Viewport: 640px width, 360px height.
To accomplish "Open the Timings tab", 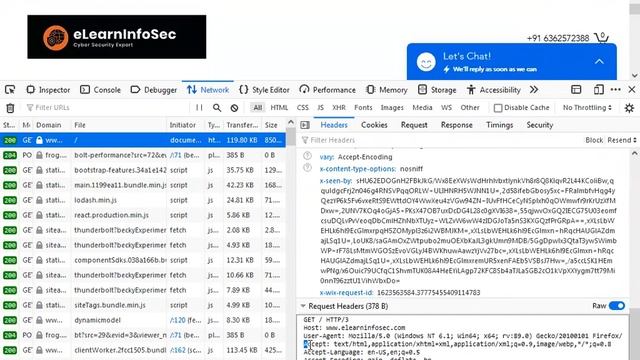I will coord(499,125).
